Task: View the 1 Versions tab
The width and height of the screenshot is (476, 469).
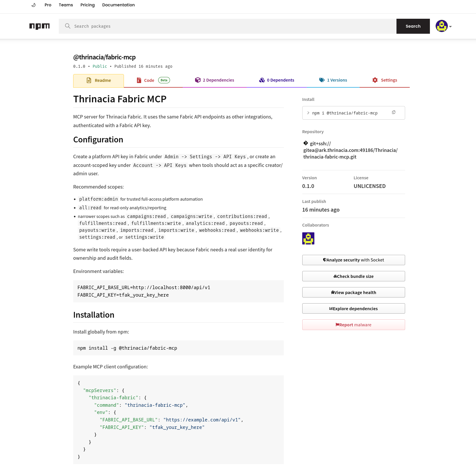Action: coord(333,80)
